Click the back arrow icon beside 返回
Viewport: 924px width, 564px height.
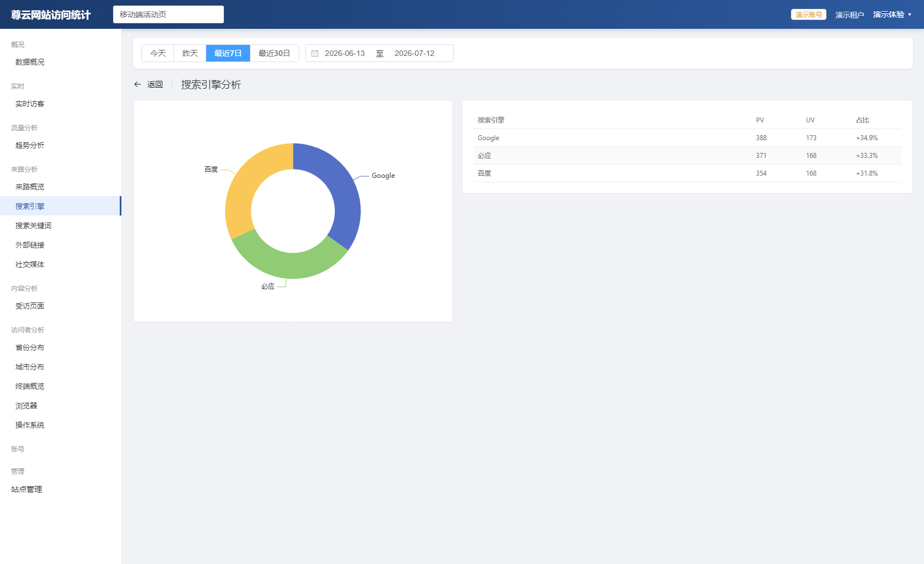tap(137, 84)
